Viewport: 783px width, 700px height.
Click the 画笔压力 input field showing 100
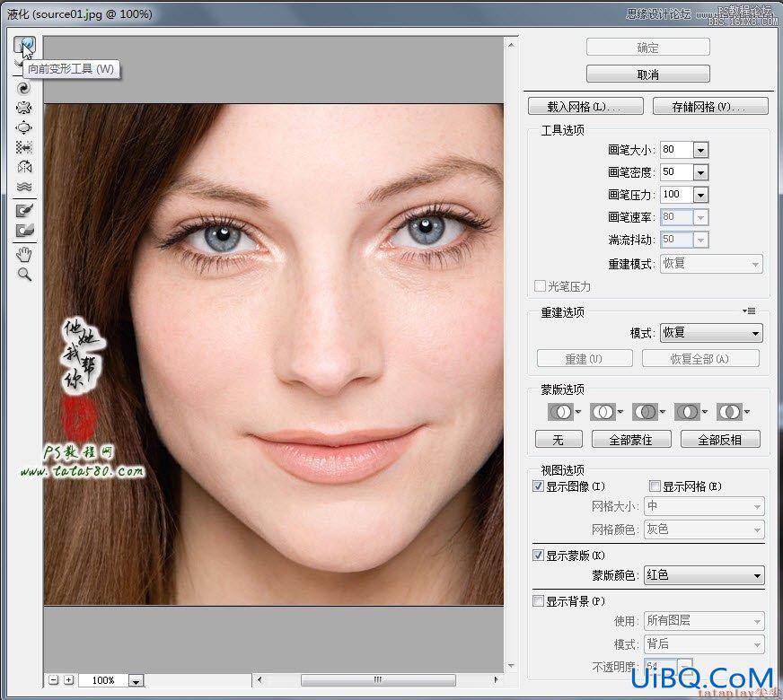(677, 195)
